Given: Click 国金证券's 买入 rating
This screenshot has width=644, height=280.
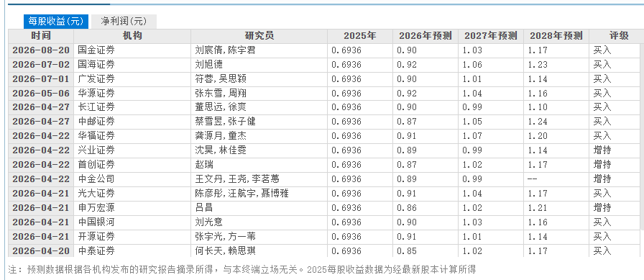Looking at the screenshot, I should (602, 50).
